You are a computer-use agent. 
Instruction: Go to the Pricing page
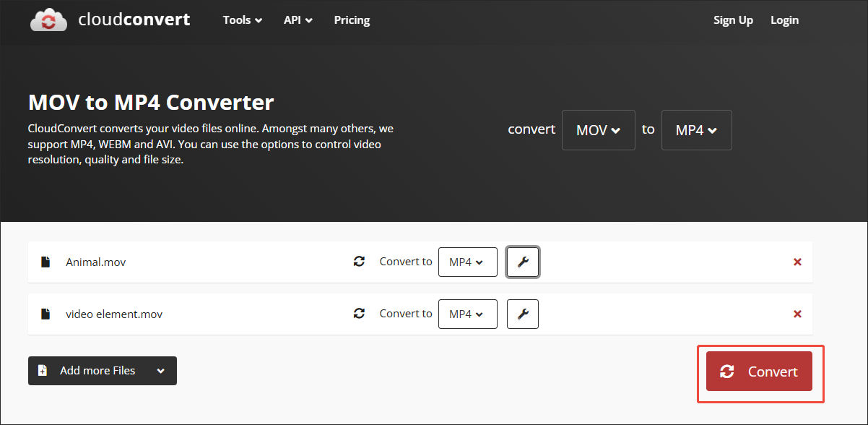point(352,20)
